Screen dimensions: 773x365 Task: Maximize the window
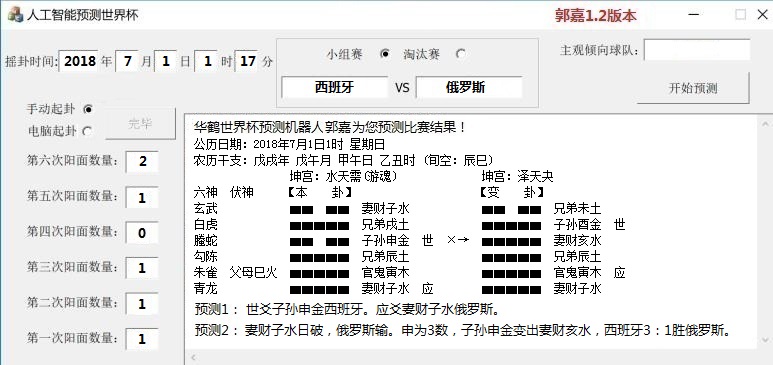(x=740, y=15)
